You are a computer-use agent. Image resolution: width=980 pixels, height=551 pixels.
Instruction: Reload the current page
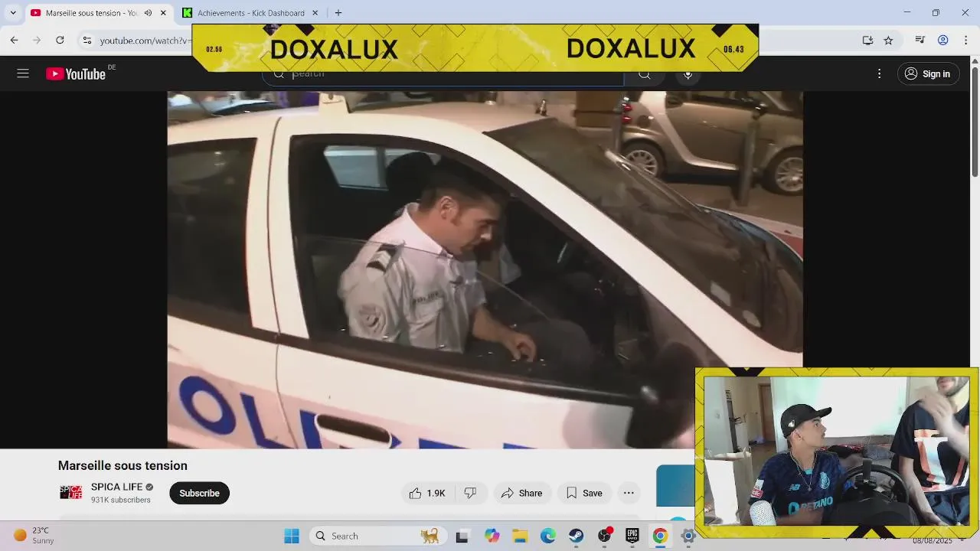[60, 40]
